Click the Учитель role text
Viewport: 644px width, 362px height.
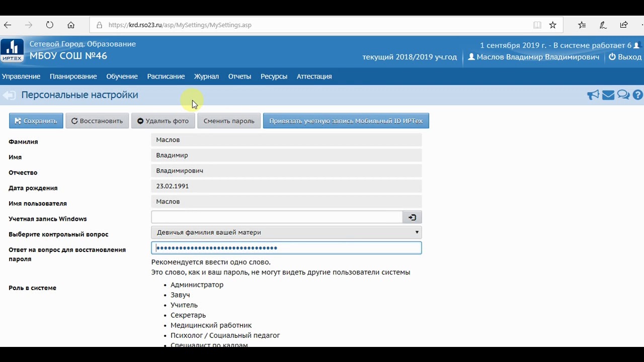tap(184, 305)
